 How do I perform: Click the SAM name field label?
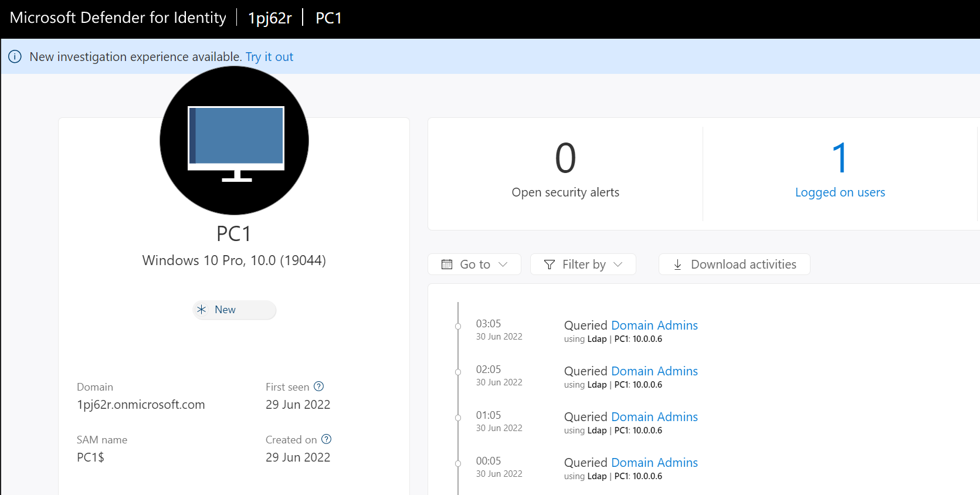pos(102,440)
